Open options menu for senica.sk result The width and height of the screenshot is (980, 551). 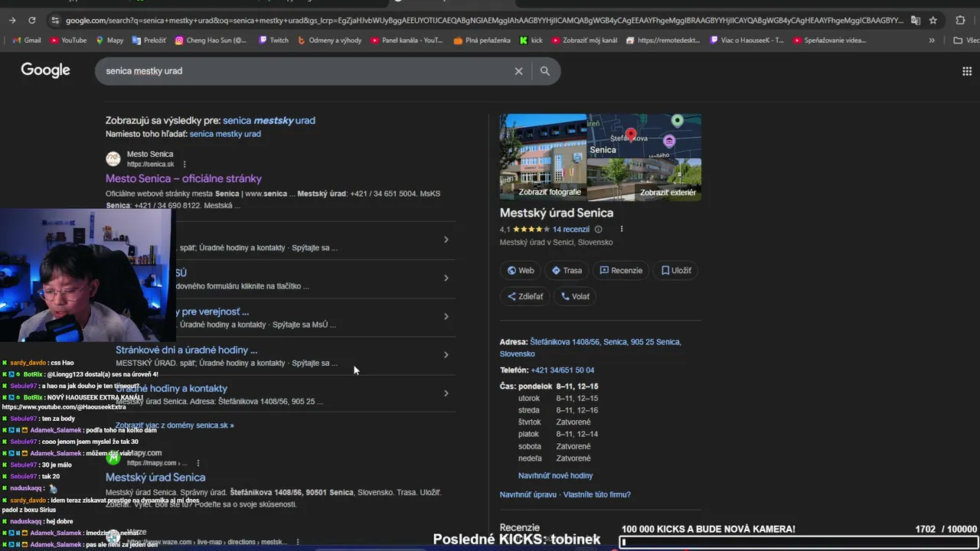point(185,164)
